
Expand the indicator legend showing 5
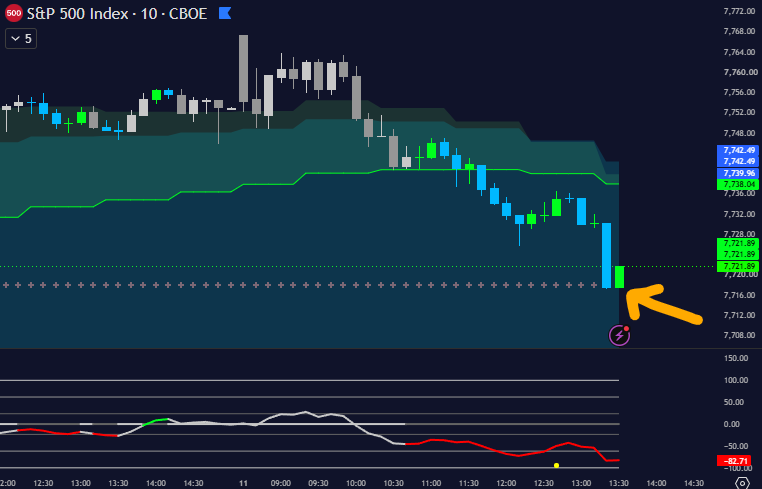(21, 39)
